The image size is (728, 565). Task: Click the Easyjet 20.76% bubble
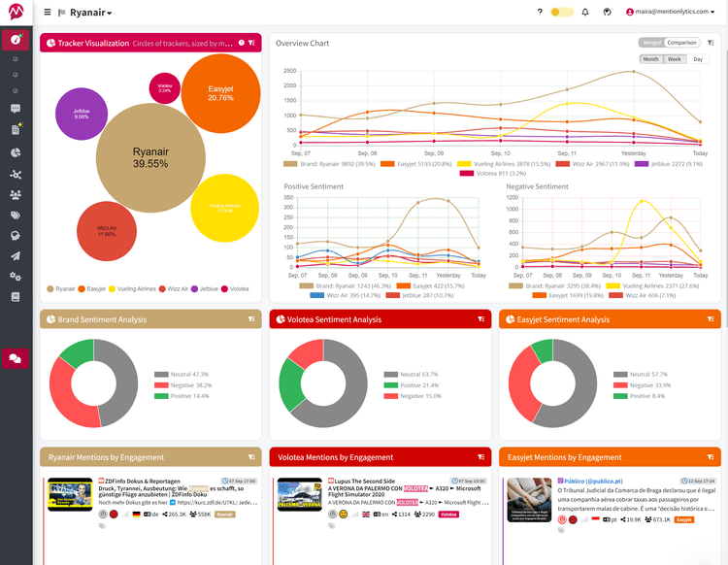pos(220,93)
